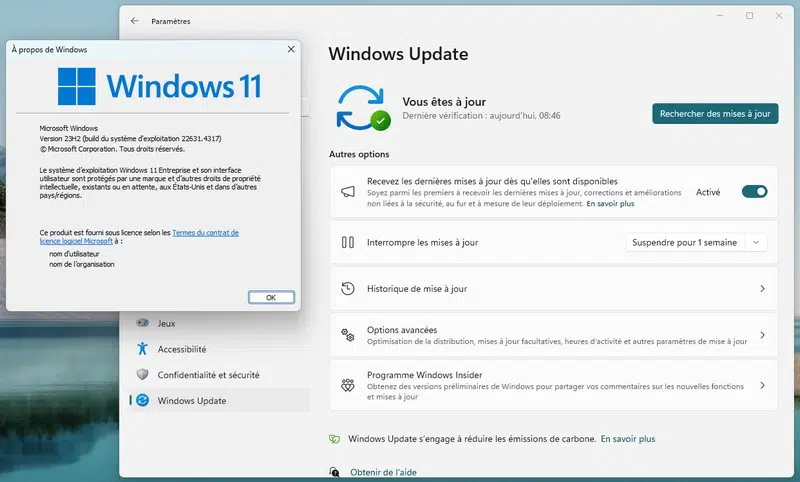Click the gears icon for Options avancées
Viewport: 800px width, 482px height.
[348, 335]
